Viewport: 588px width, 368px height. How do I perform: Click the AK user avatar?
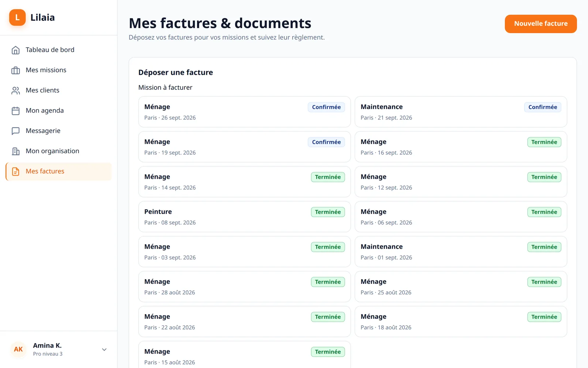click(18, 349)
